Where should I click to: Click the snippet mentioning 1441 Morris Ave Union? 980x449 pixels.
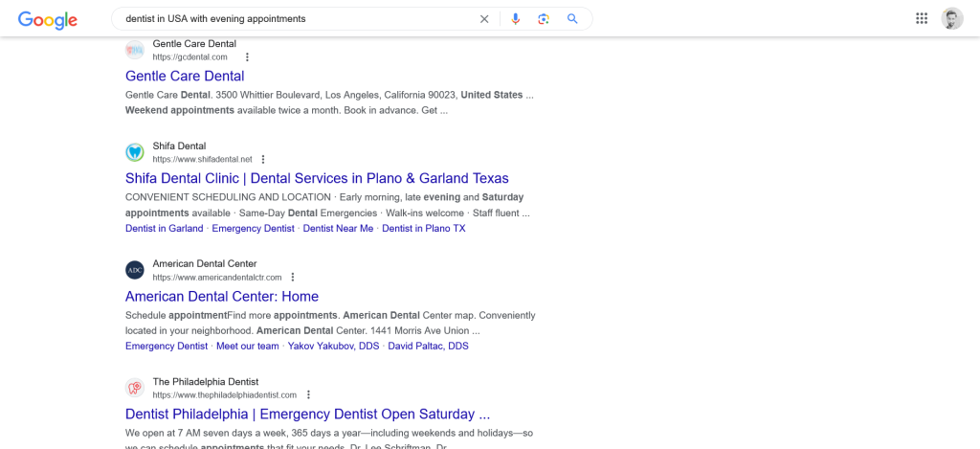[x=330, y=323]
